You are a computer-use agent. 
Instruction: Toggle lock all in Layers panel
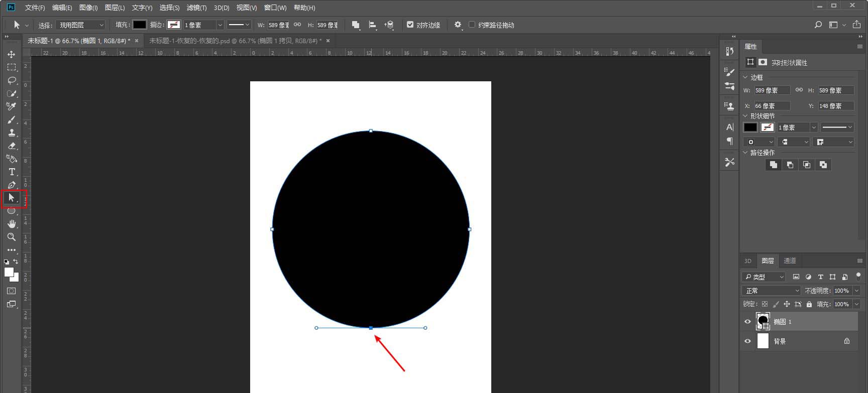809,304
